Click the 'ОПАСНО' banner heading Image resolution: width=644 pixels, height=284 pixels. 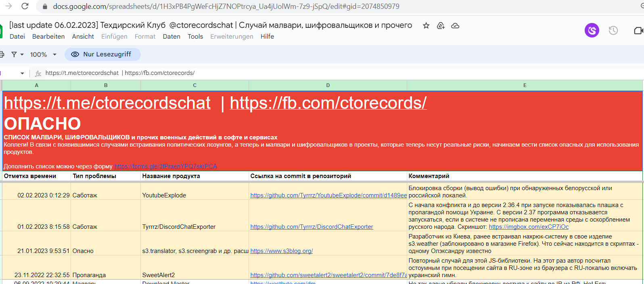(x=42, y=124)
